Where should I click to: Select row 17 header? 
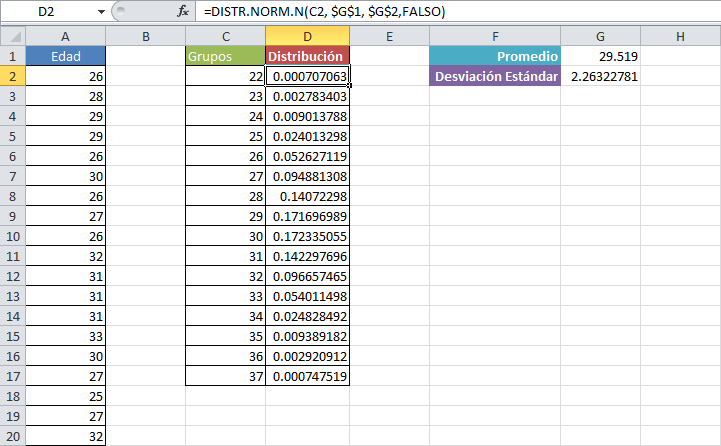12,376
